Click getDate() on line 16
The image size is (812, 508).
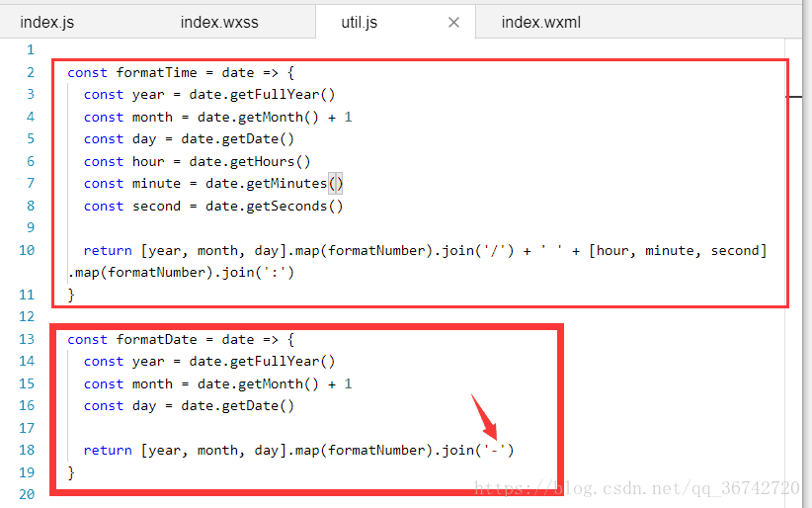pyautogui.click(x=258, y=406)
